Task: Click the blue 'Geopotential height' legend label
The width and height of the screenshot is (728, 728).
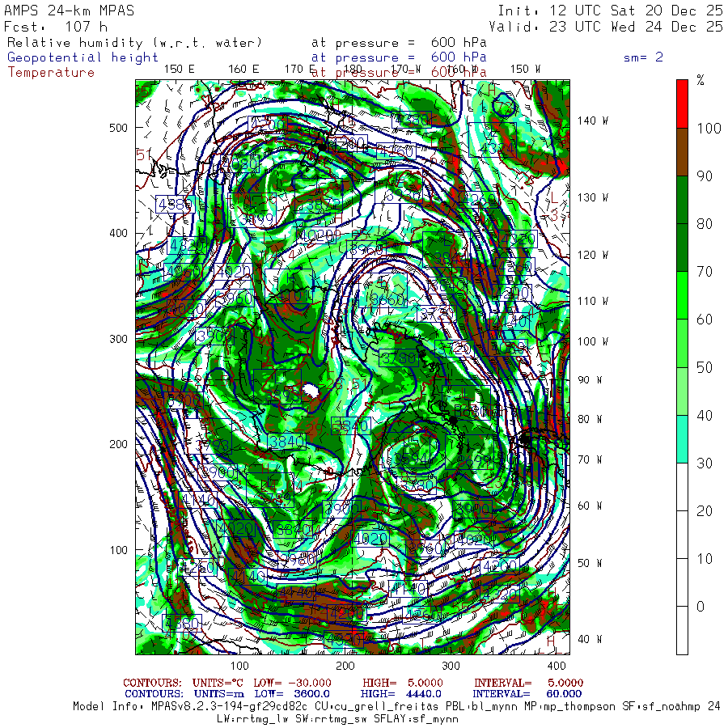Action: pos(83,57)
